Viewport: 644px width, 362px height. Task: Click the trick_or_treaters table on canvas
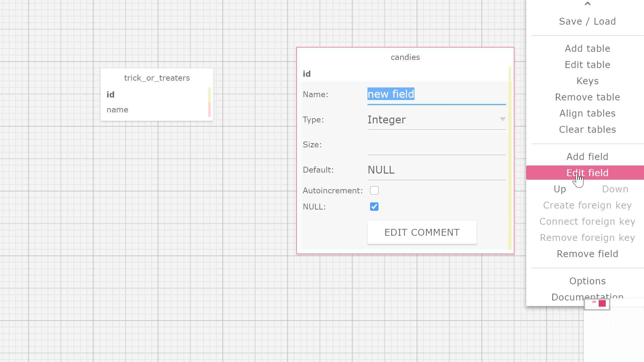tap(157, 78)
